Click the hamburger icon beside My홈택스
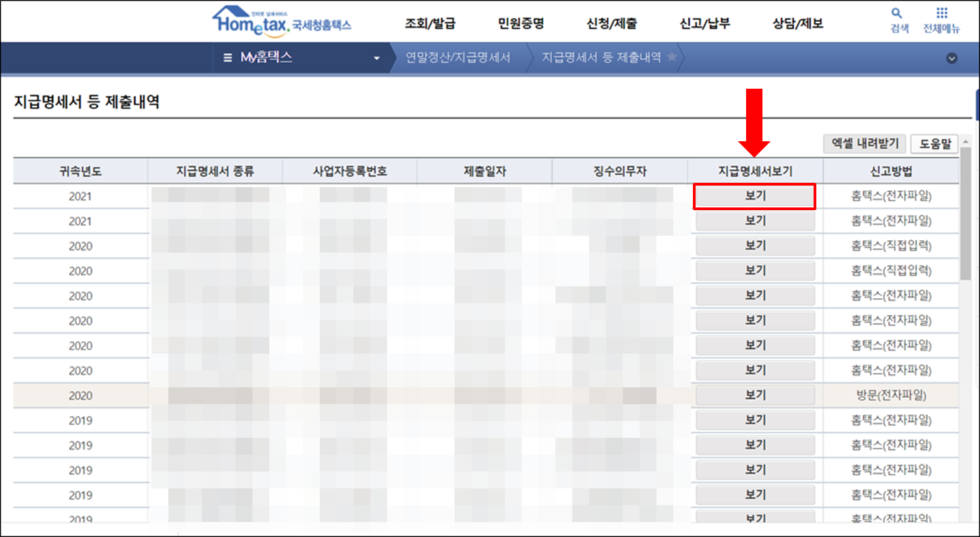The height and width of the screenshot is (537, 980). point(228,58)
